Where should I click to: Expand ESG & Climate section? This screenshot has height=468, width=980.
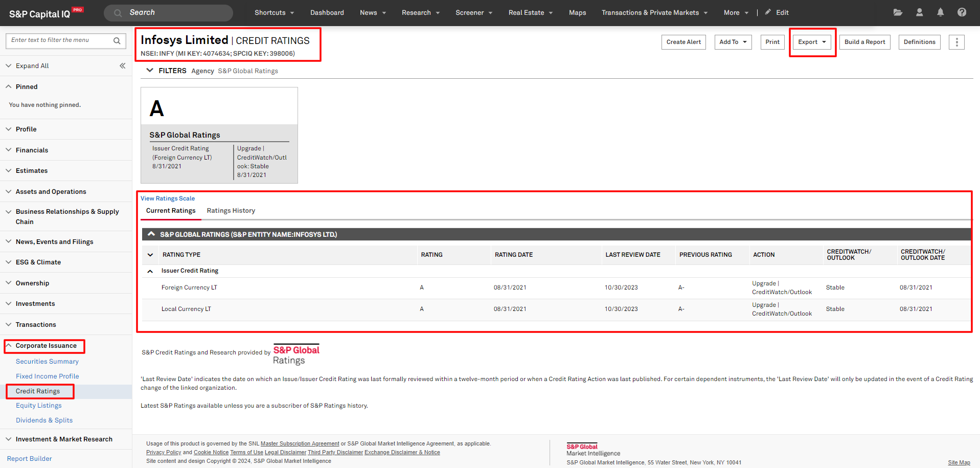click(x=38, y=262)
